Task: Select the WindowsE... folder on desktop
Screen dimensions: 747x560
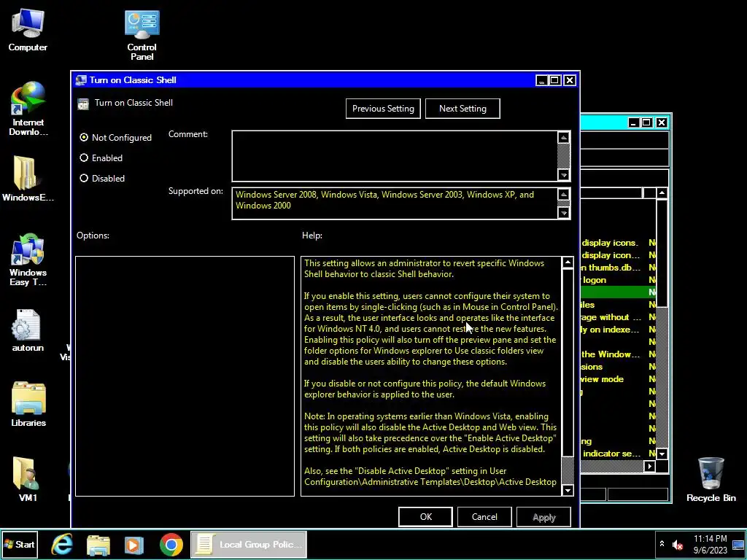Action: coord(28,179)
